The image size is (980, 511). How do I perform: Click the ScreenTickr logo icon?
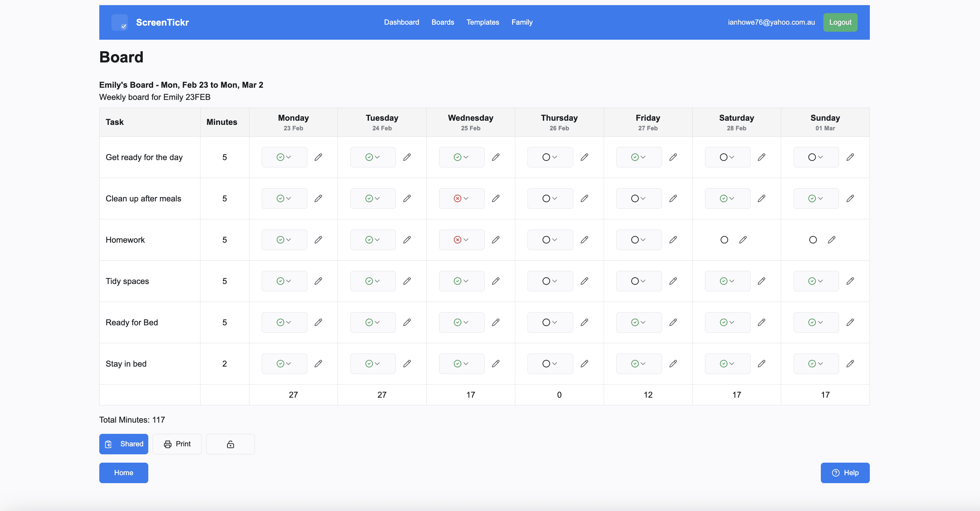[119, 22]
